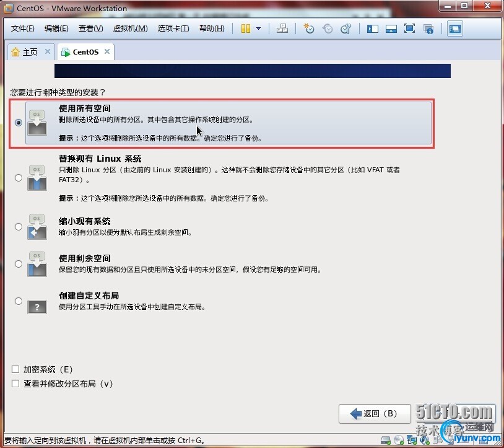Click the 创建自定义布局 heading text

[89, 296]
